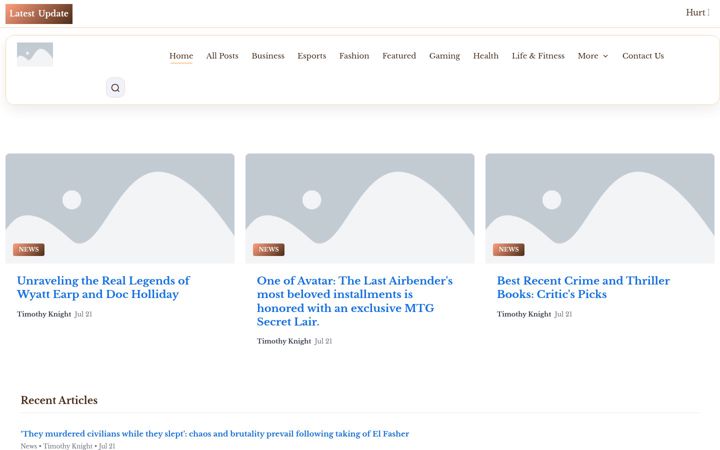Open the Gaming category

[x=444, y=56]
